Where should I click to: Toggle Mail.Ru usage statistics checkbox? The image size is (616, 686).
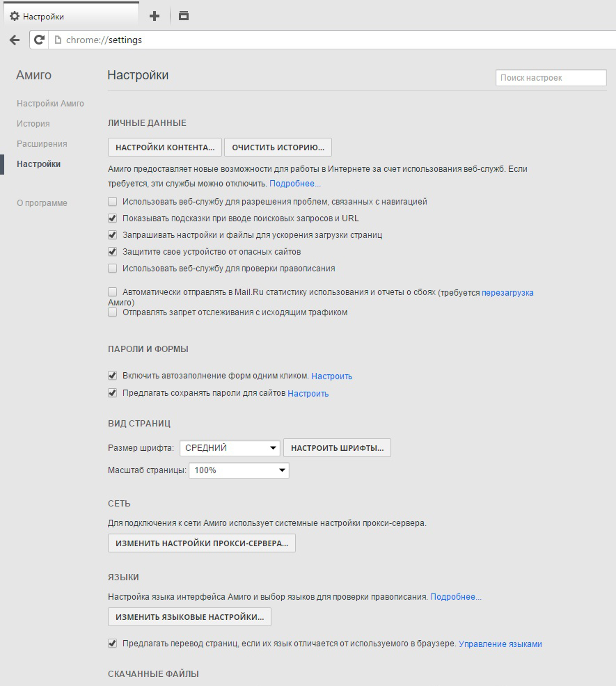click(x=113, y=292)
